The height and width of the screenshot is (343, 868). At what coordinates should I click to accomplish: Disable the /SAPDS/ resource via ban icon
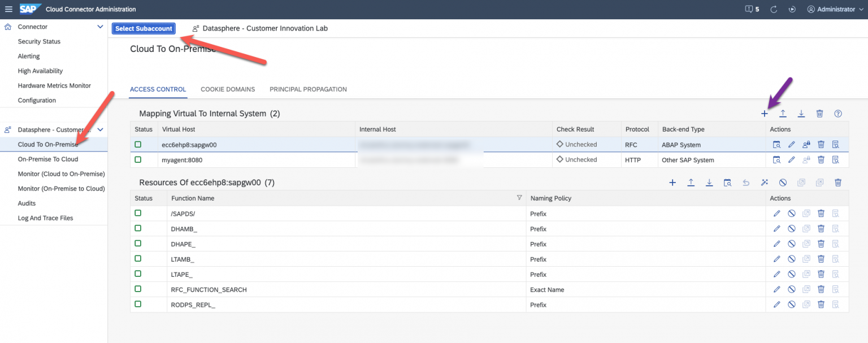tap(791, 213)
